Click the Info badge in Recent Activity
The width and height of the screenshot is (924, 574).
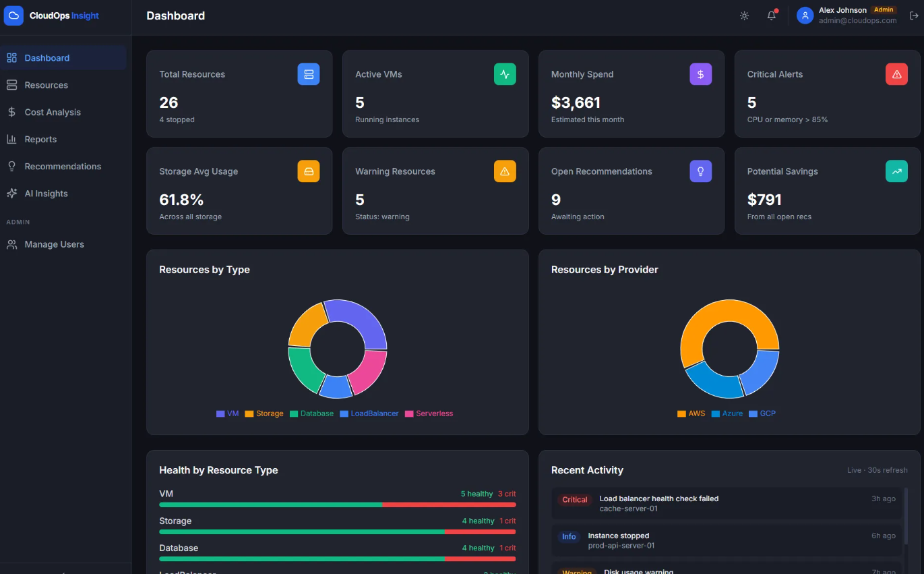(x=569, y=537)
